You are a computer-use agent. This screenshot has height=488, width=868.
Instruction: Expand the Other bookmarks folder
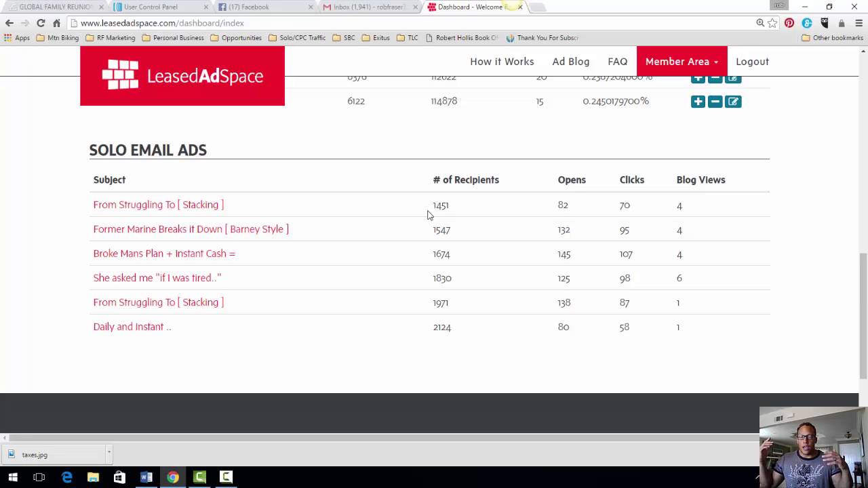[x=832, y=38]
